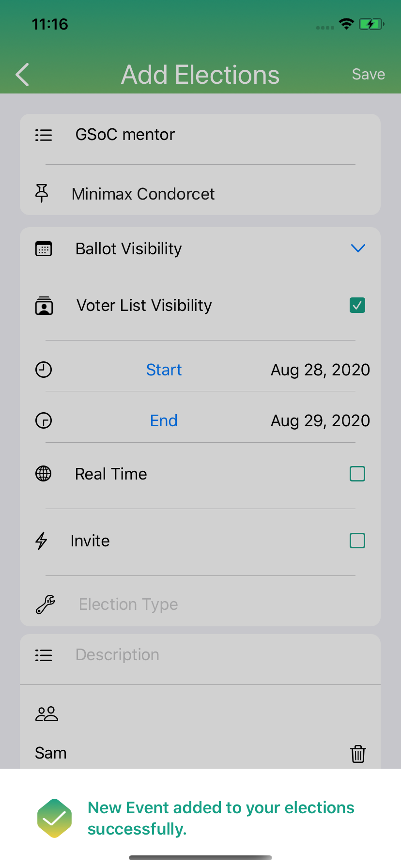Tap the back arrow icon
401x868 pixels.
[x=22, y=75]
